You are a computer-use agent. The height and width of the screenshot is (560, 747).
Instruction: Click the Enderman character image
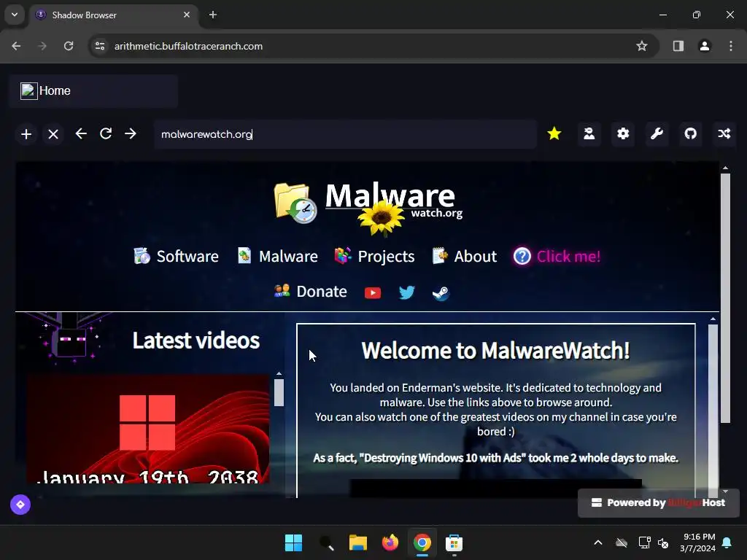click(71, 339)
